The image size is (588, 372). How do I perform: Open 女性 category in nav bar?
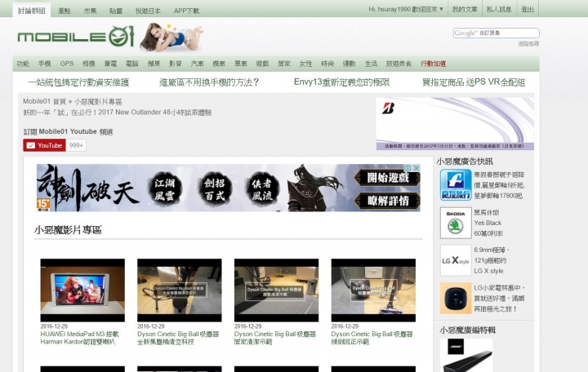(x=305, y=64)
